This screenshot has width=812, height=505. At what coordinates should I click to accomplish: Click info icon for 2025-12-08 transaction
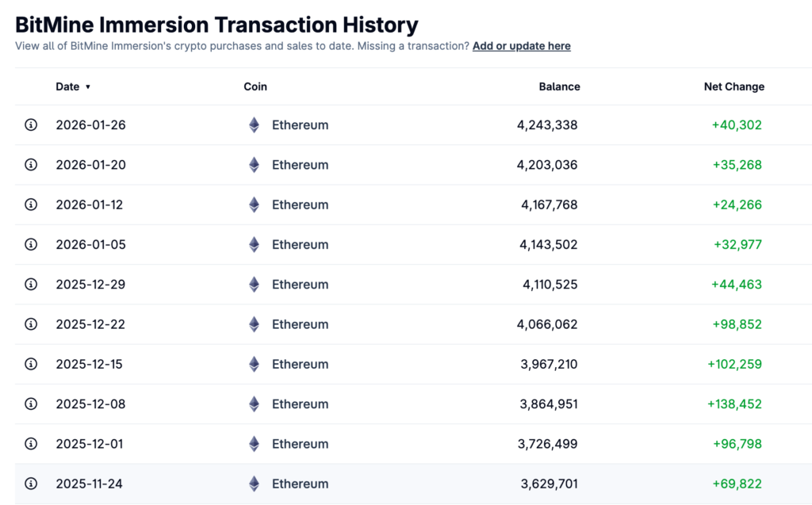tap(31, 404)
